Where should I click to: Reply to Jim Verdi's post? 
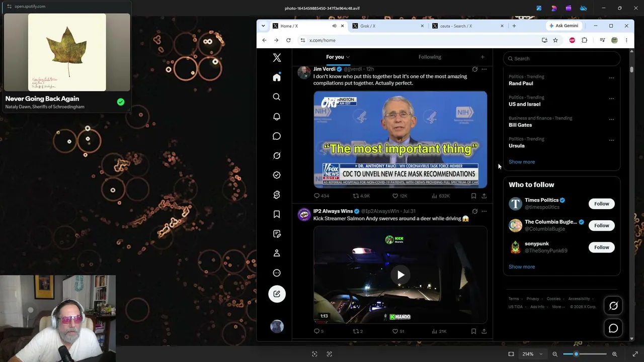pos(321,196)
